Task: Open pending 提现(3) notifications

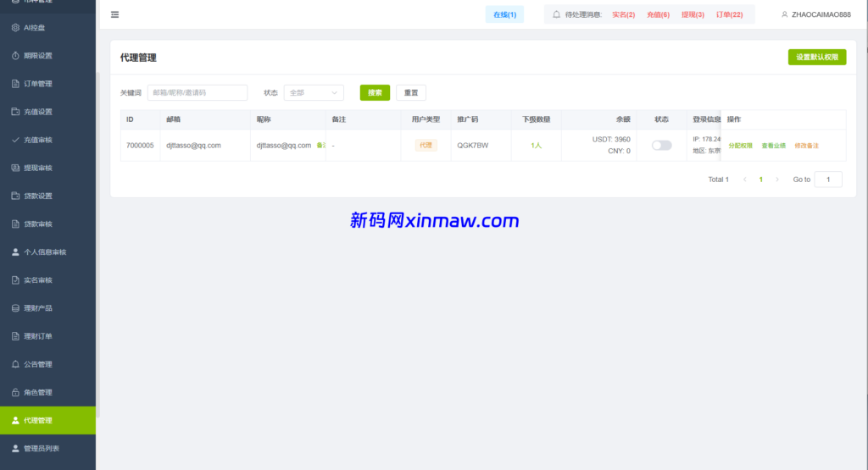Action: [693, 14]
